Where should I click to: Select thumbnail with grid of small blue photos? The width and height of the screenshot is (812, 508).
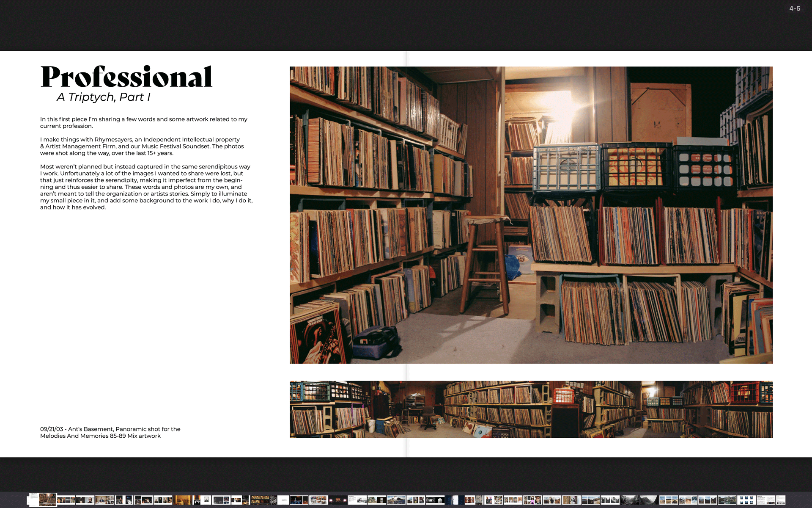746,500
